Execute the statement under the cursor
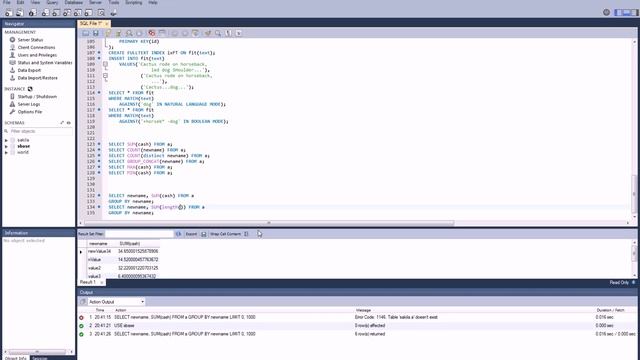 coord(118,33)
